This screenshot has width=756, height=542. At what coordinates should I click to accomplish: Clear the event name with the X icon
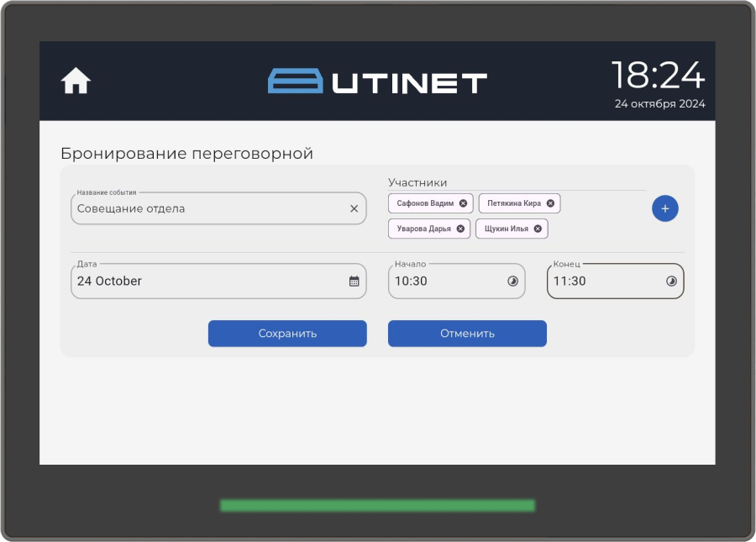(x=353, y=208)
